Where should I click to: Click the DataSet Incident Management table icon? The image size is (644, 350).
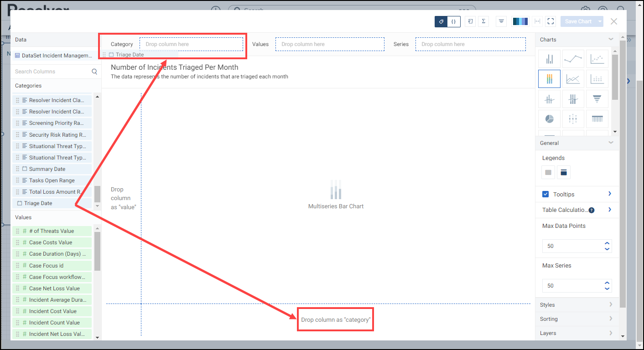17,56
